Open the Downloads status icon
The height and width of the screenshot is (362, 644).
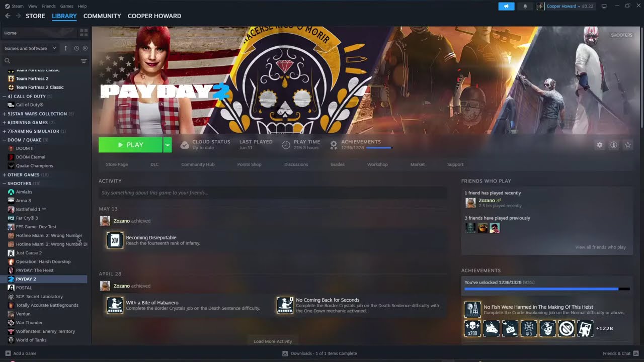[x=285, y=353]
